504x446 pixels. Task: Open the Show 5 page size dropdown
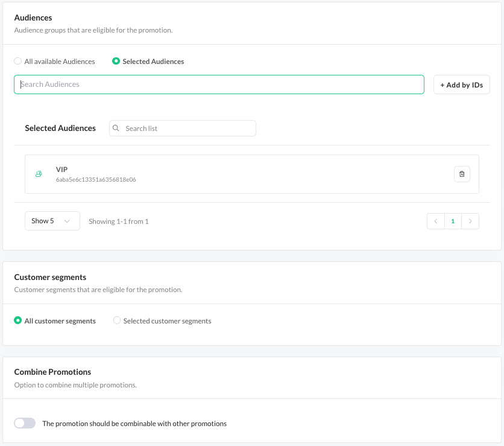pyautogui.click(x=52, y=221)
